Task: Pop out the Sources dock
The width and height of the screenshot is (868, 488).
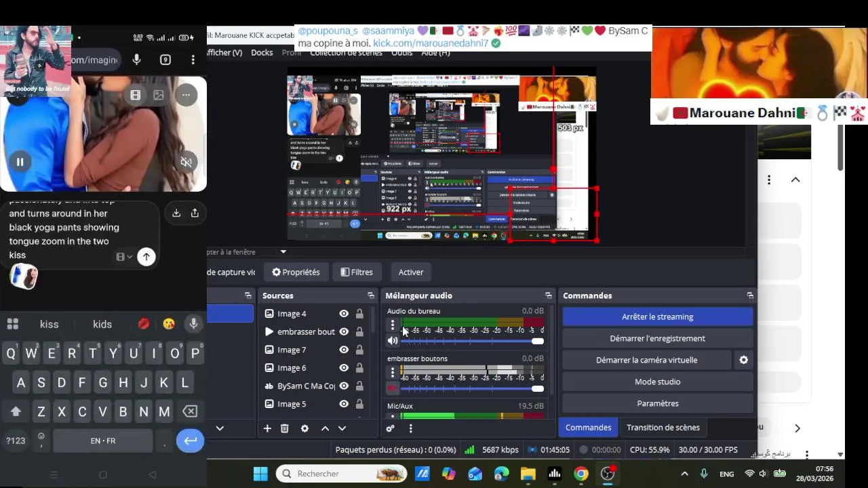Action: pos(371,296)
